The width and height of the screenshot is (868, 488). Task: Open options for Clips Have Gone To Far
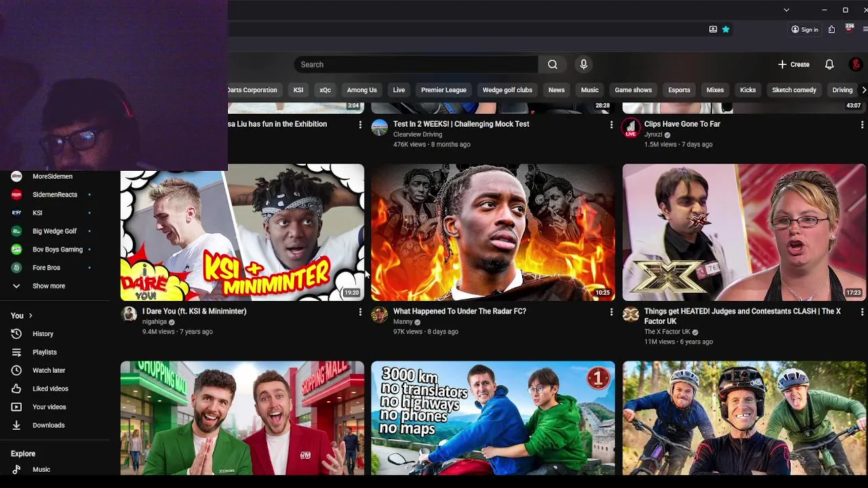pos(862,125)
